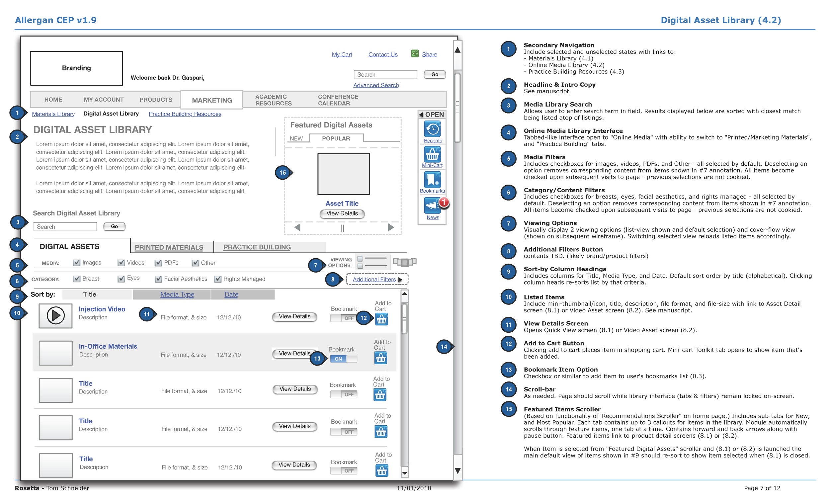Viewport: 830px width, 504px height.
Task: Open the Recents clock icon
Action: click(432, 129)
